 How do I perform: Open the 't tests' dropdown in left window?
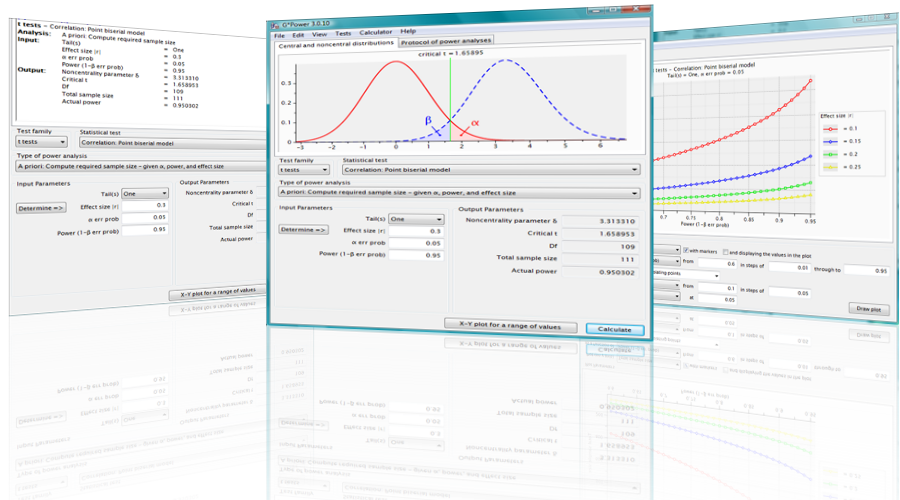click(41, 141)
